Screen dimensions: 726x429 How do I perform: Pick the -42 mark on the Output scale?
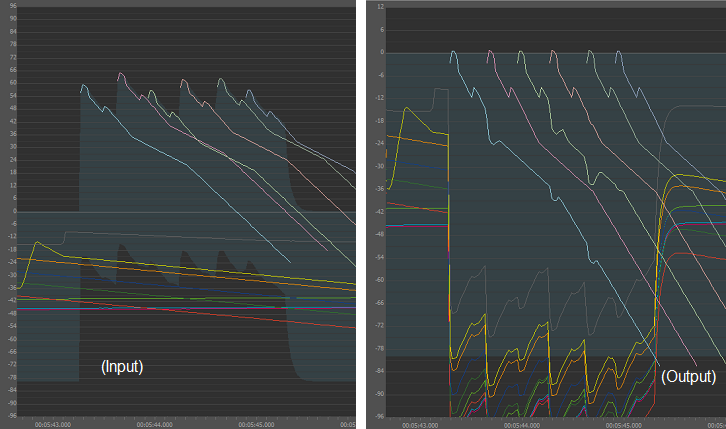379,211
